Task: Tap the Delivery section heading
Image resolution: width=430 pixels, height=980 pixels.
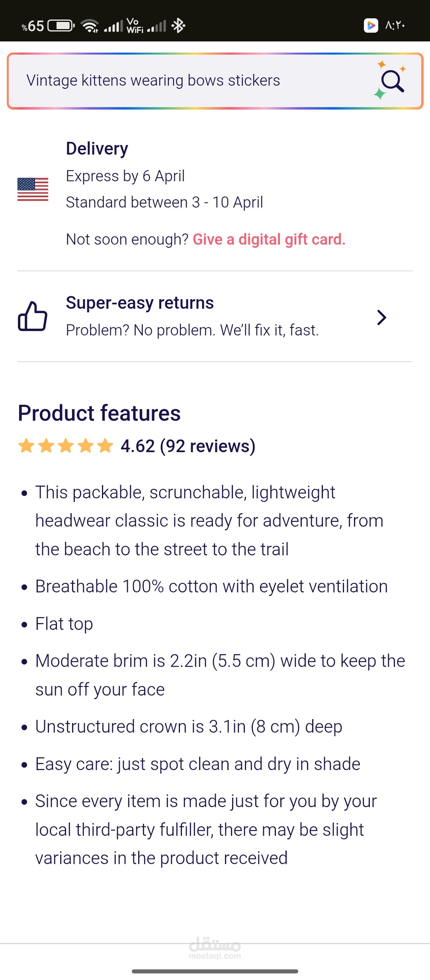Action: click(x=97, y=149)
